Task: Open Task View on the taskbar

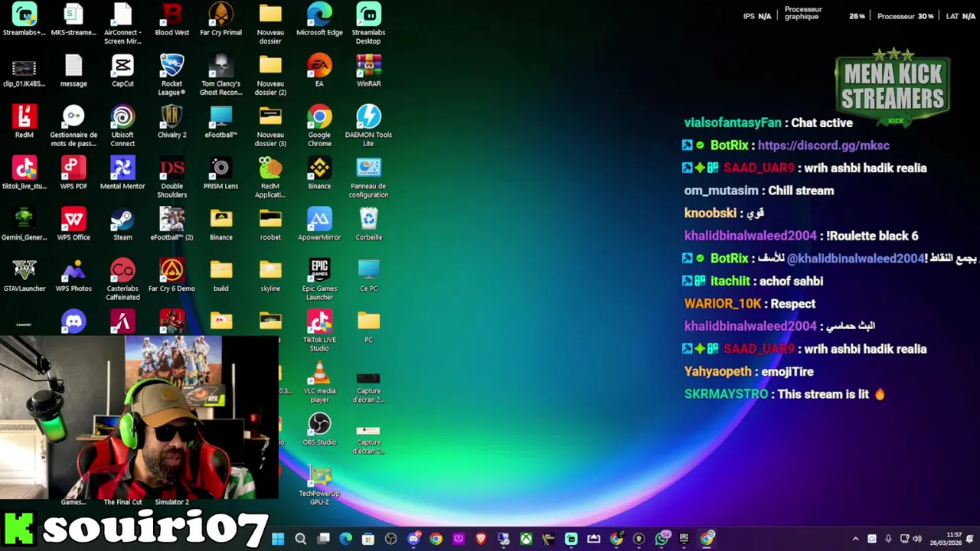Action: point(323,539)
